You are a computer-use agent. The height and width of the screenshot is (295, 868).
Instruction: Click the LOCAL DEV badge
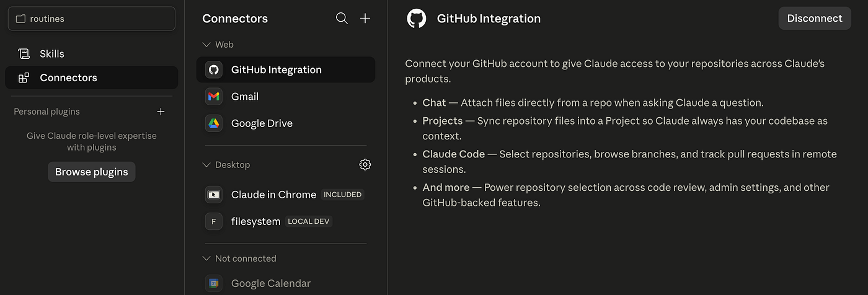(309, 221)
